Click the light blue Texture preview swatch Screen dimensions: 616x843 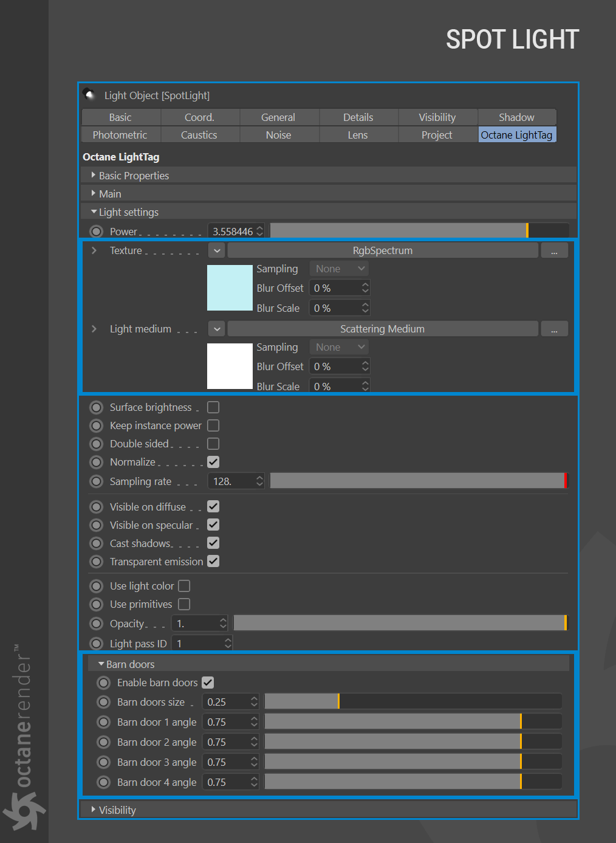coord(230,288)
